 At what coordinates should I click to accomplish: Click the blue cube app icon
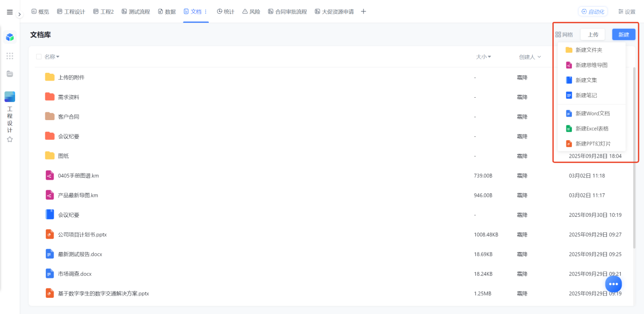(10, 37)
